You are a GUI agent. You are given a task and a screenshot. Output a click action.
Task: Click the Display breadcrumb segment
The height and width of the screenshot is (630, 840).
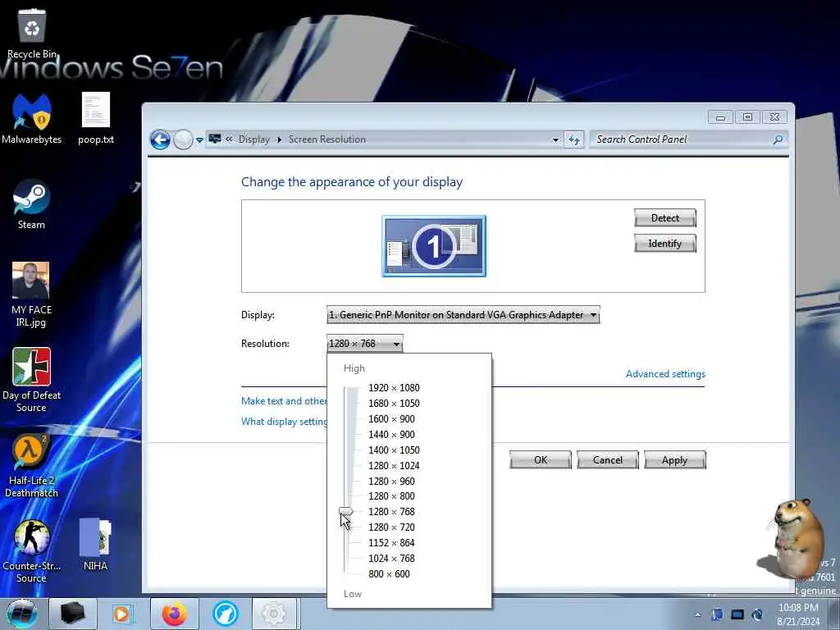pyautogui.click(x=254, y=139)
